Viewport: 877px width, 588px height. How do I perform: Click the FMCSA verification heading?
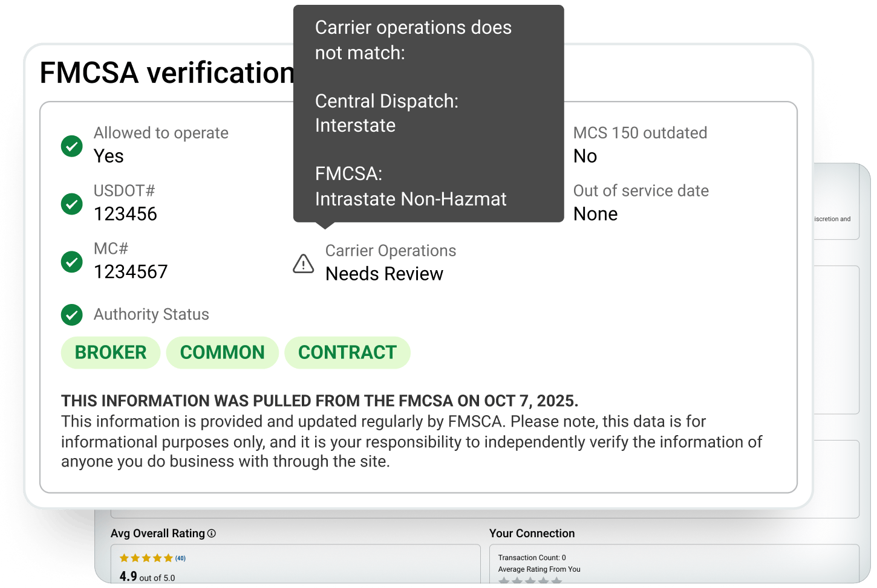pyautogui.click(x=166, y=73)
